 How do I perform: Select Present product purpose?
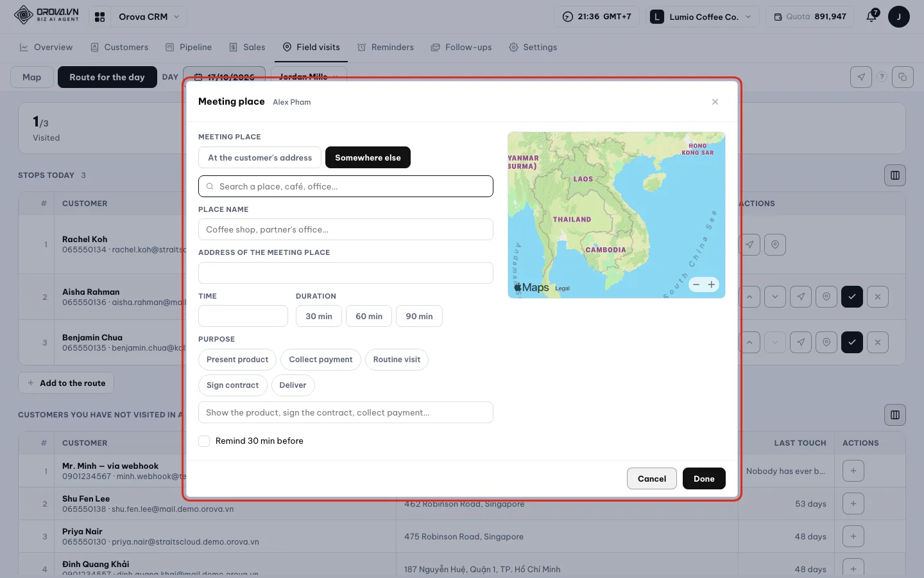[x=237, y=360]
